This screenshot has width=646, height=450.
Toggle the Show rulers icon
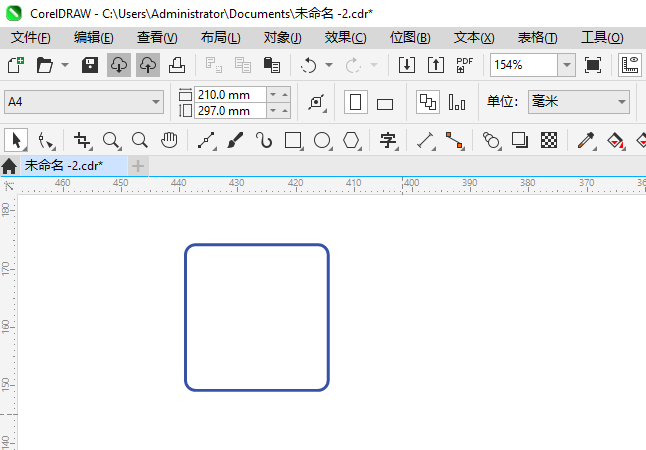tap(630, 65)
